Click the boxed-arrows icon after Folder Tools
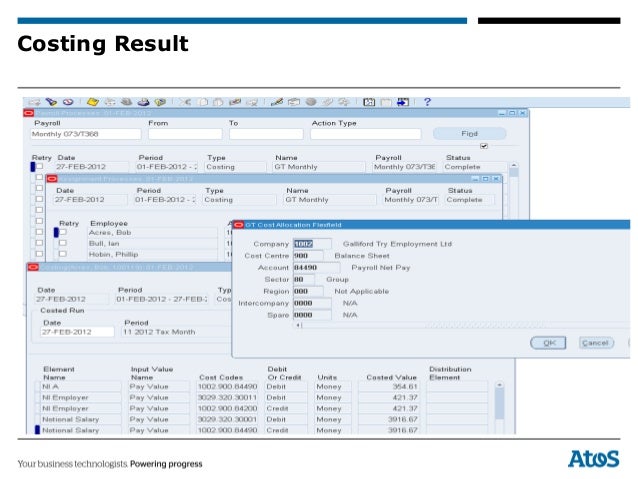The width and height of the screenshot is (638, 479). 369,102
